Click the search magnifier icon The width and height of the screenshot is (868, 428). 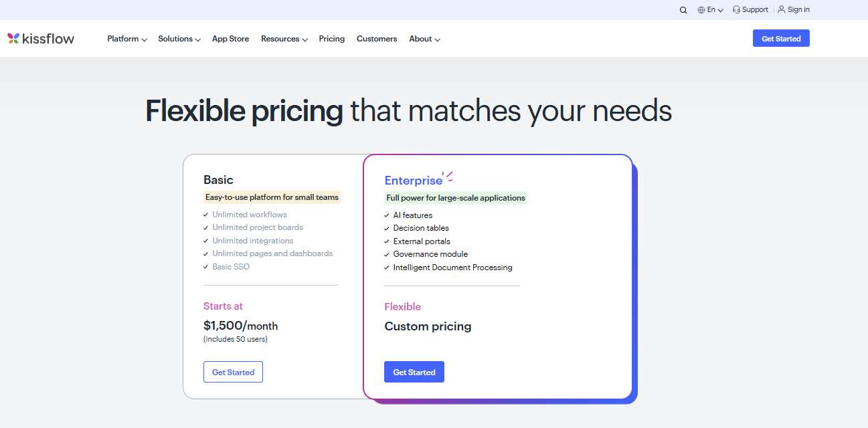click(x=683, y=10)
